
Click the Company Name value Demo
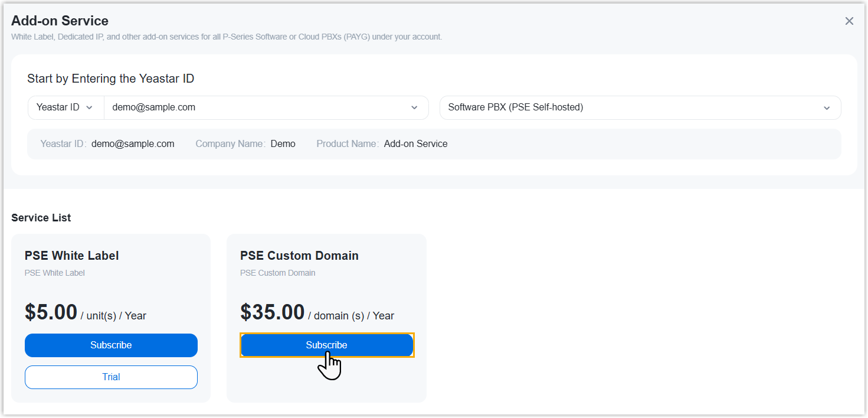click(283, 143)
